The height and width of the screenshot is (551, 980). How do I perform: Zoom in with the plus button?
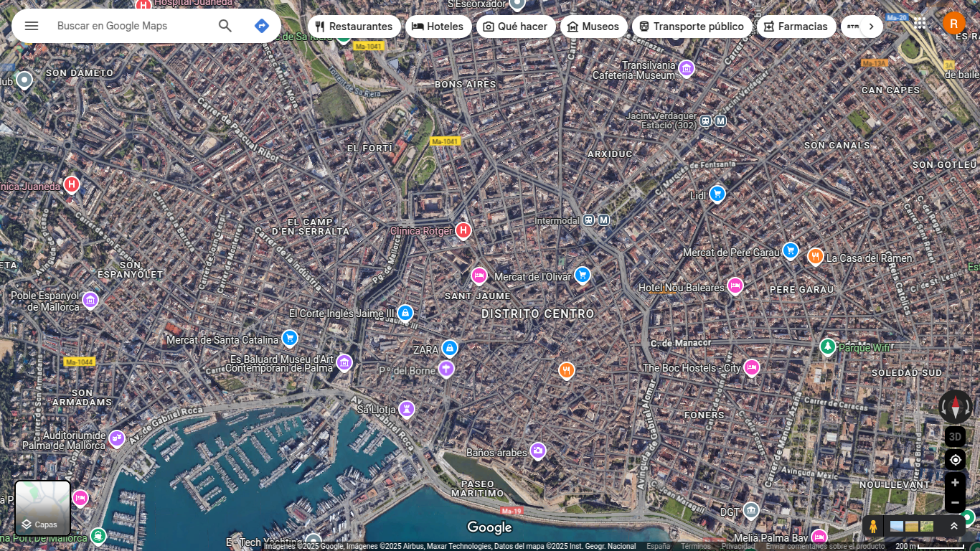(x=955, y=483)
